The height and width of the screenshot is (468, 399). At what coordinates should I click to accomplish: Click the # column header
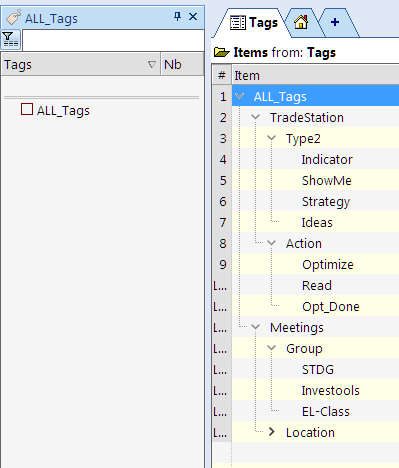pyautogui.click(x=222, y=75)
